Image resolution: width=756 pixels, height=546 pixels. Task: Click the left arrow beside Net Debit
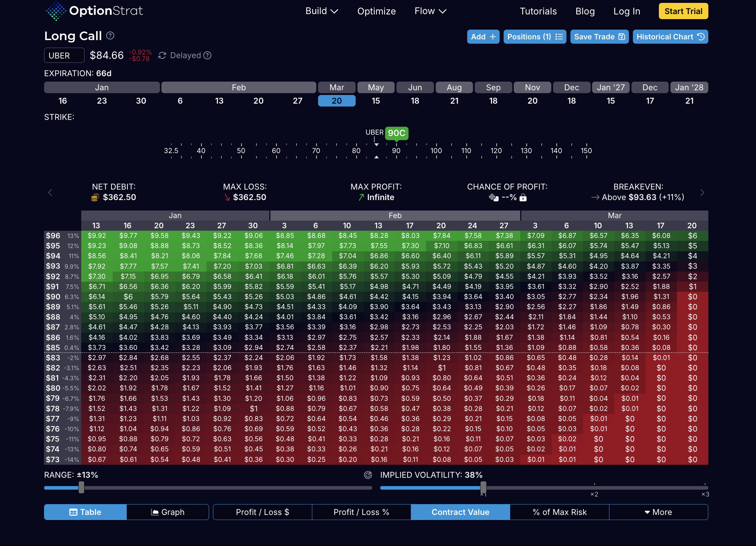coord(50,192)
